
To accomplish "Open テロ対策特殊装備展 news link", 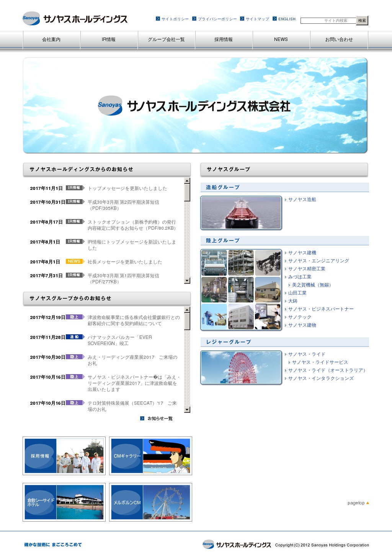I will click(x=132, y=406).
